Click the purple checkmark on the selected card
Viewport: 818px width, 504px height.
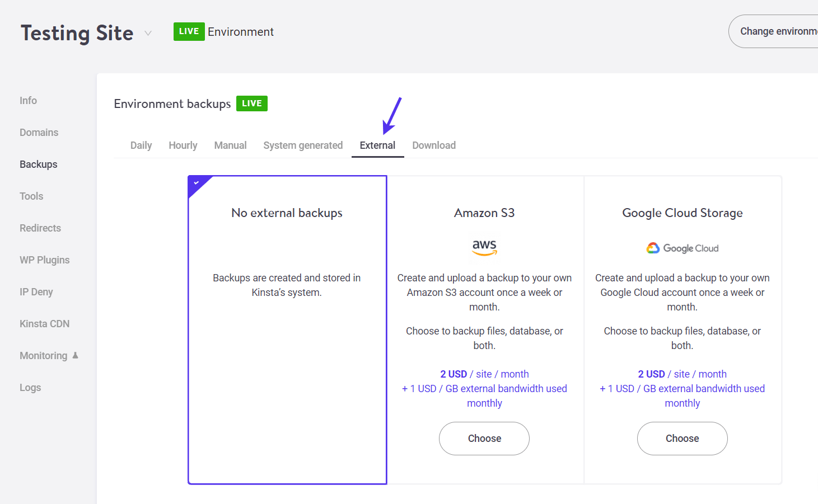coord(197,182)
